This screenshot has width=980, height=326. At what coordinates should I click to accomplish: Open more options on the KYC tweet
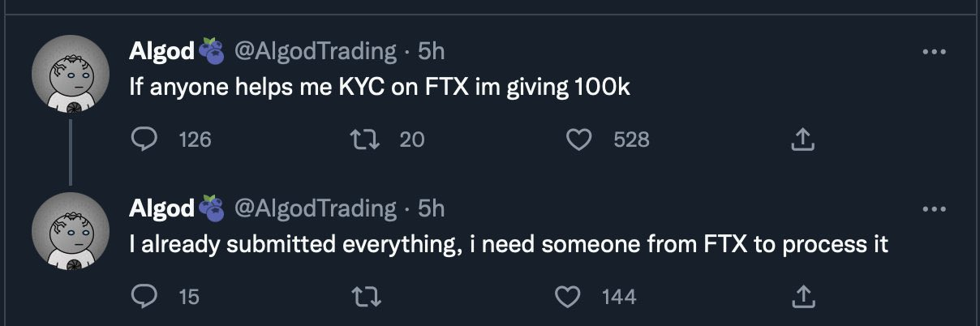pyautogui.click(x=935, y=52)
